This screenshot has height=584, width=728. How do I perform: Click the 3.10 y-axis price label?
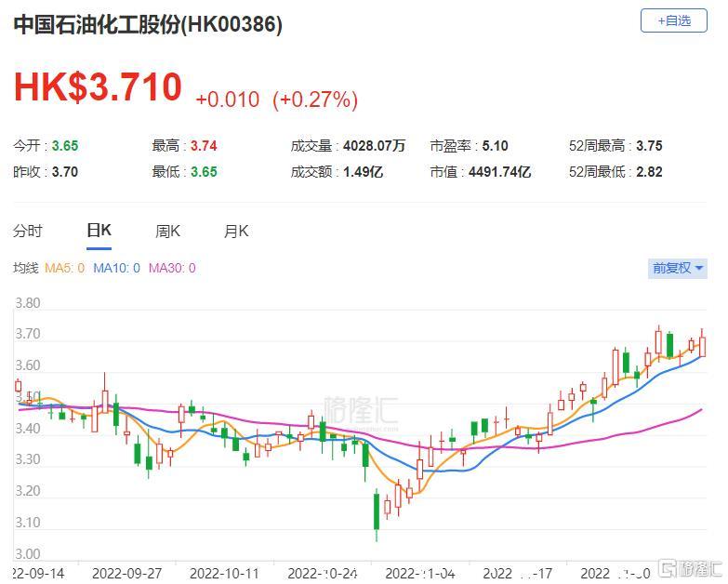point(28,523)
